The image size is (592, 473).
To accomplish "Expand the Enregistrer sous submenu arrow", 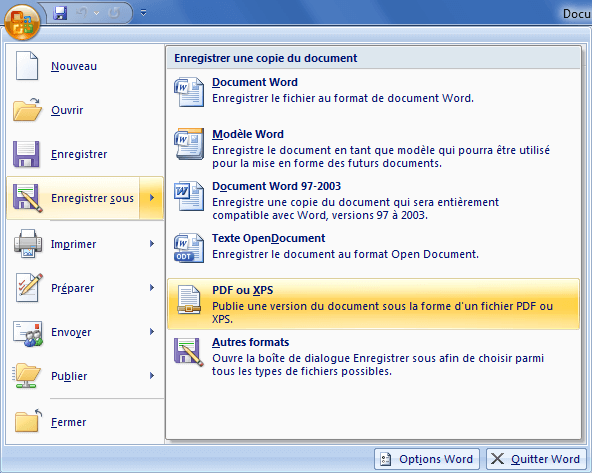I will (x=152, y=198).
